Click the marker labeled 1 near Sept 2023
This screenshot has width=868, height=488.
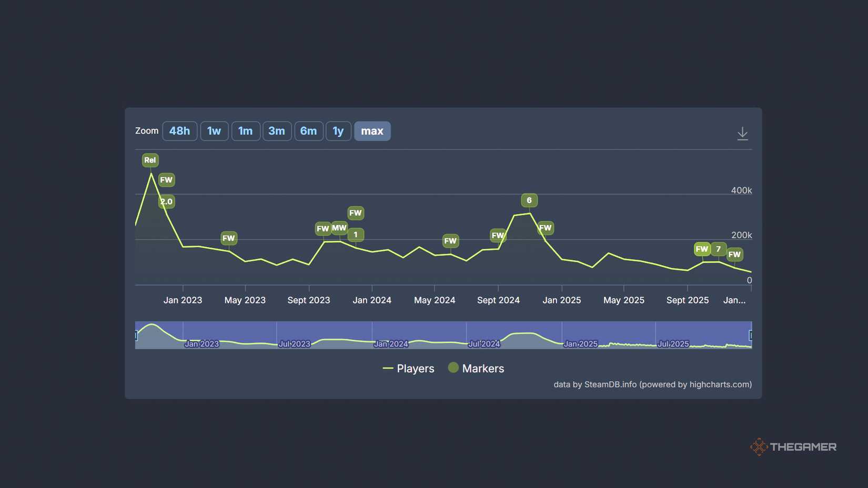(x=356, y=235)
